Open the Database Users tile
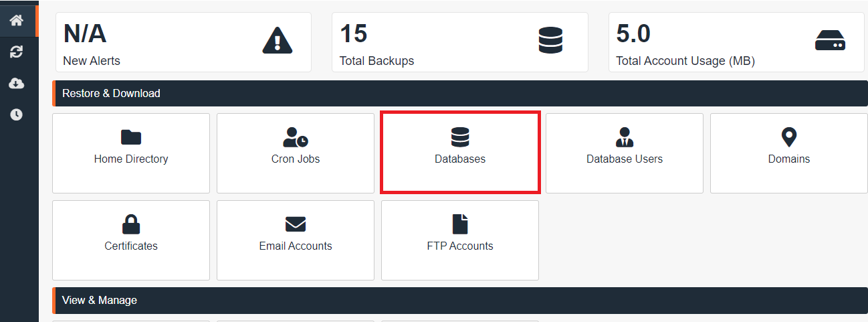 tap(625, 153)
